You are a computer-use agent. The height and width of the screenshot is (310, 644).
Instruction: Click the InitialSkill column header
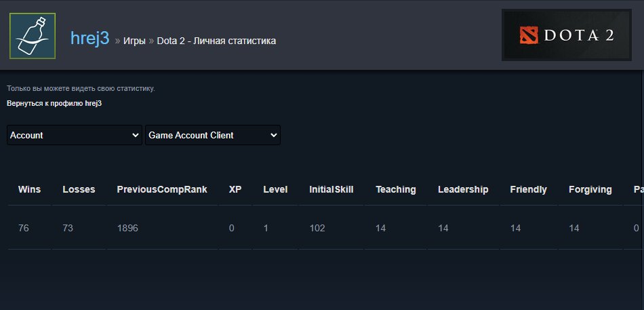pos(331,189)
